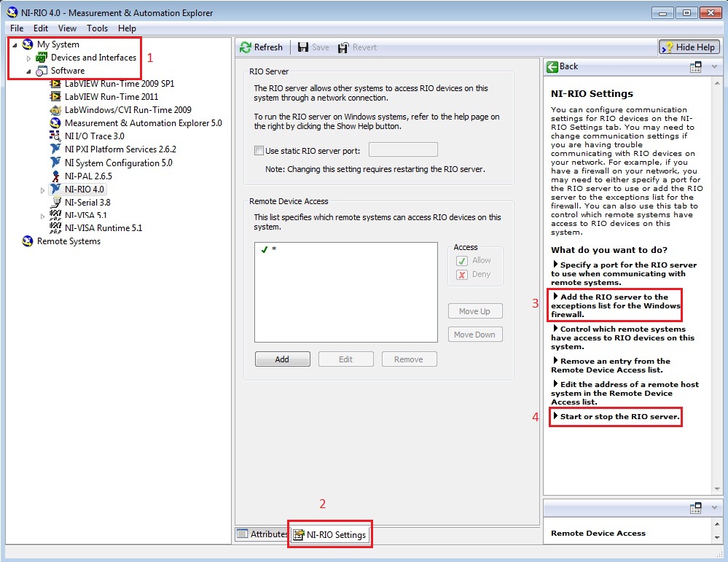Select the My System globe icon

28,44
